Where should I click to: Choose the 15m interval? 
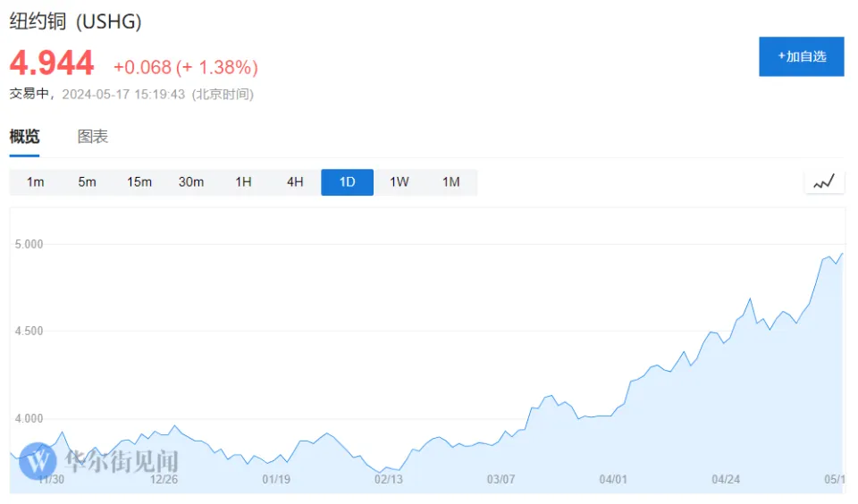pyautogui.click(x=139, y=182)
